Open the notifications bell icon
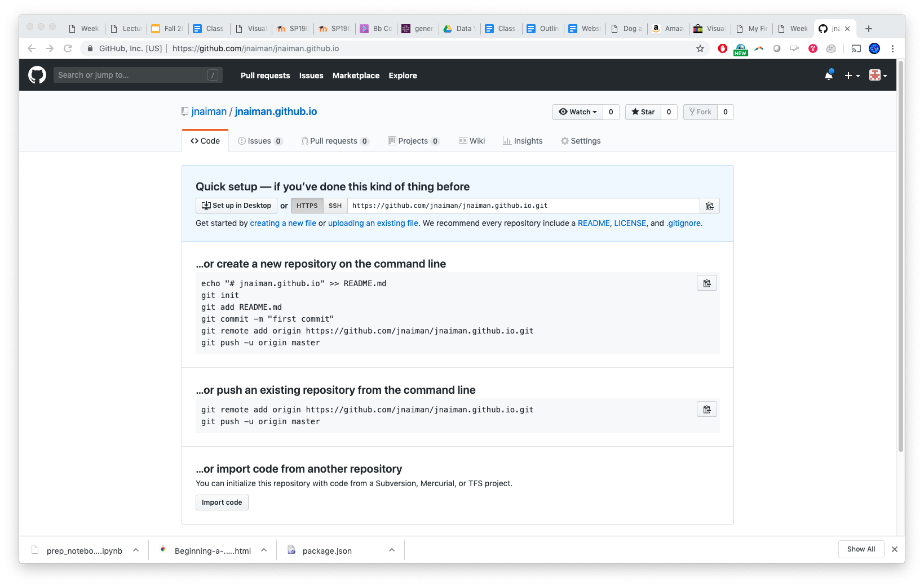 (828, 75)
